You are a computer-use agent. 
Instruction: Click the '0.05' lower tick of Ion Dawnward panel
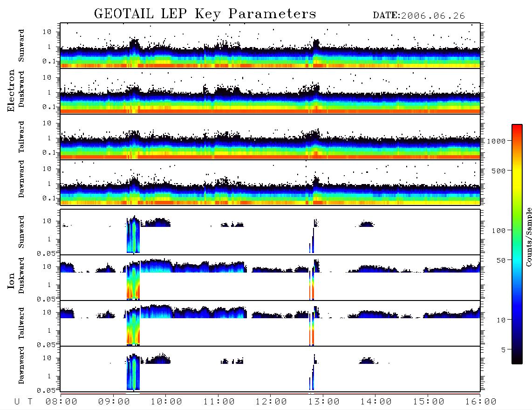[46, 390]
